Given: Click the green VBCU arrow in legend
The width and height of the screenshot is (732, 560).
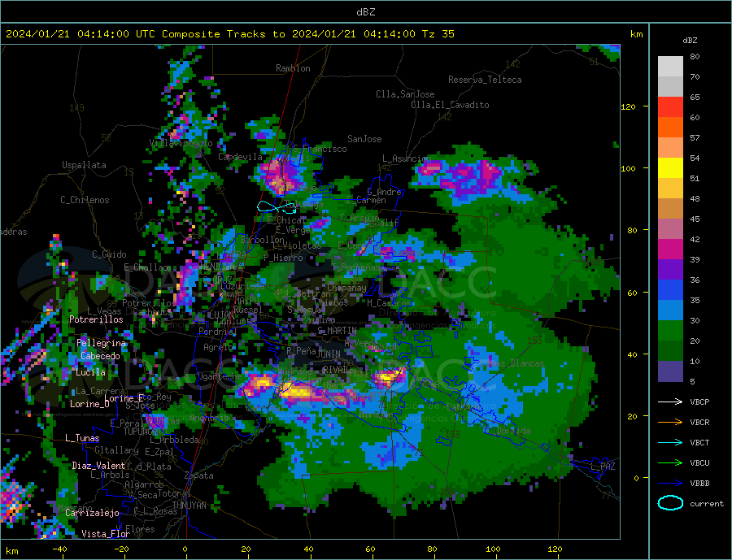Looking at the screenshot, I should [670, 463].
